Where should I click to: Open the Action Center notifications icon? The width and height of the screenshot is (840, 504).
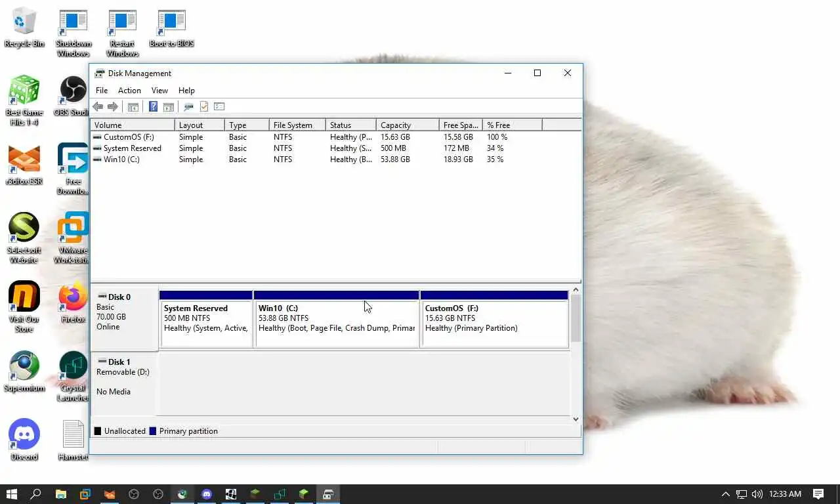(x=818, y=494)
